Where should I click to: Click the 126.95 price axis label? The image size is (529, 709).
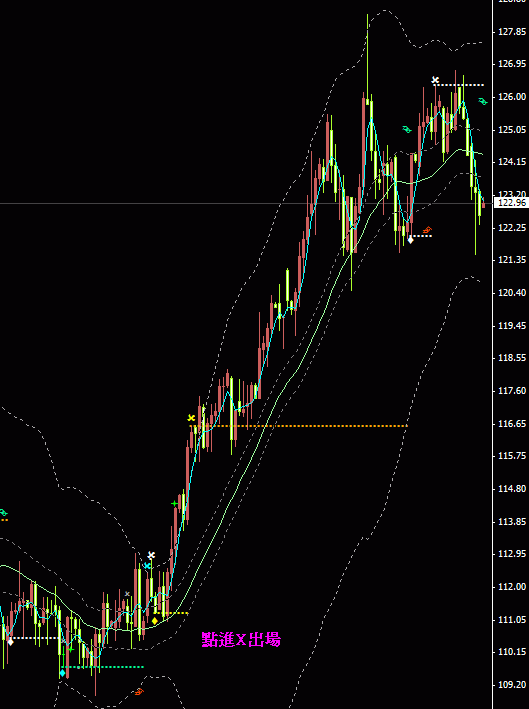[x=512, y=64]
